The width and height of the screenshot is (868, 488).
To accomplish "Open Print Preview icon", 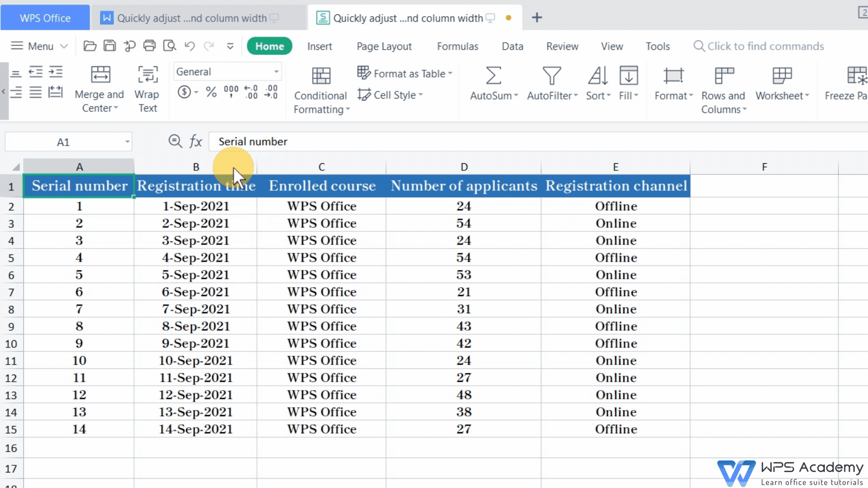I will click(169, 46).
